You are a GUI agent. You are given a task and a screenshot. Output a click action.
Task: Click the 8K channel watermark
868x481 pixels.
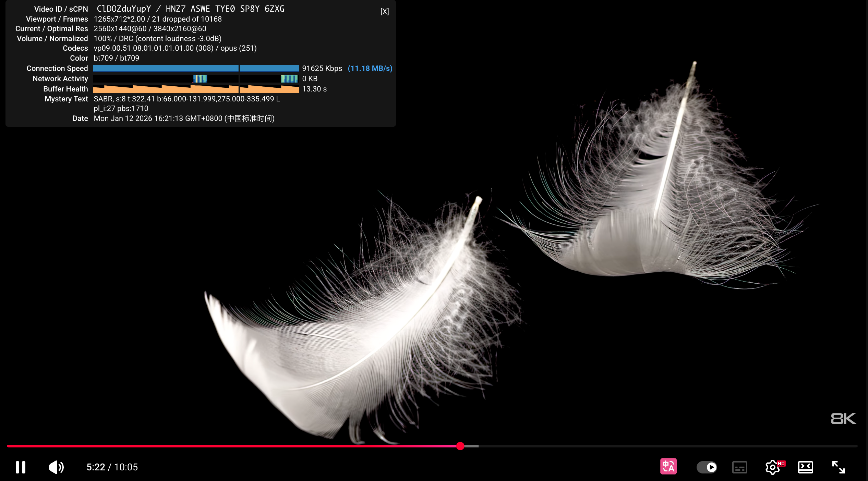click(x=843, y=419)
